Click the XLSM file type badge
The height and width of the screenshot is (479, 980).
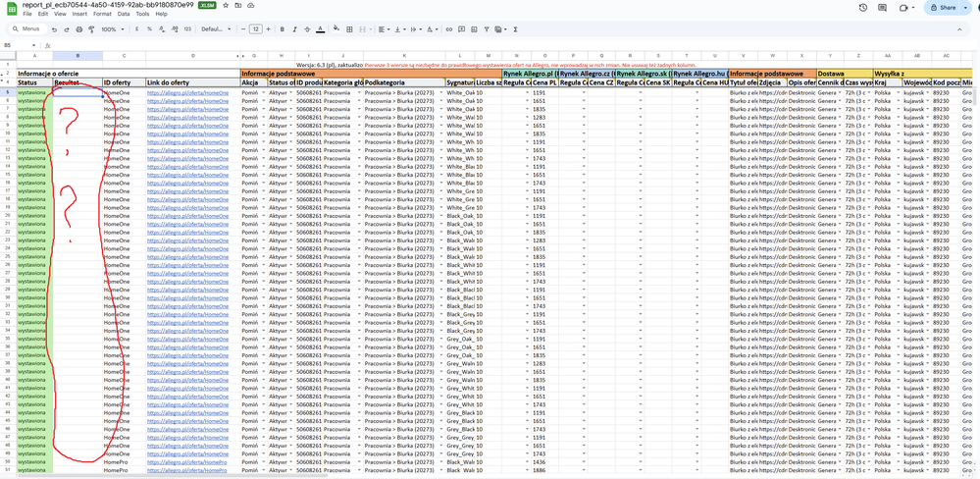tap(206, 5)
